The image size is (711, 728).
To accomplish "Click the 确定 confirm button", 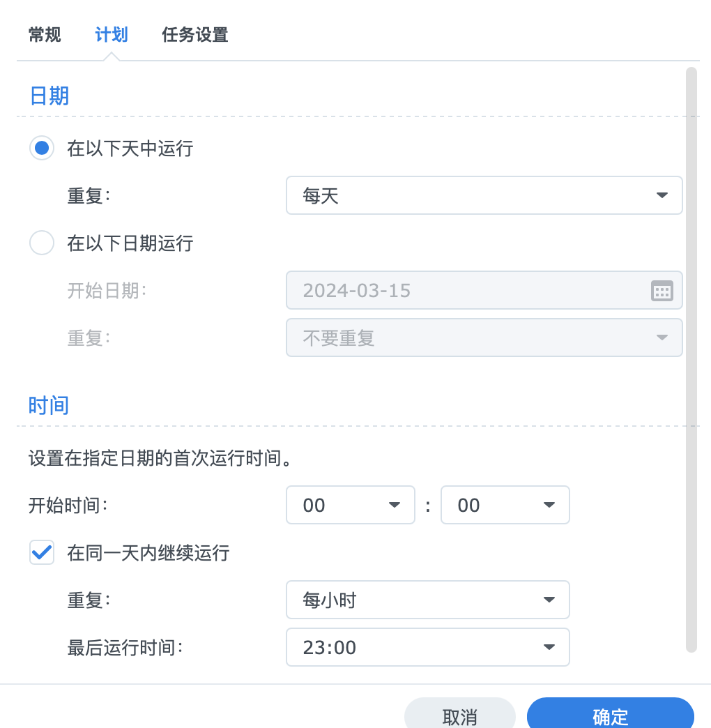I will 610,715.
